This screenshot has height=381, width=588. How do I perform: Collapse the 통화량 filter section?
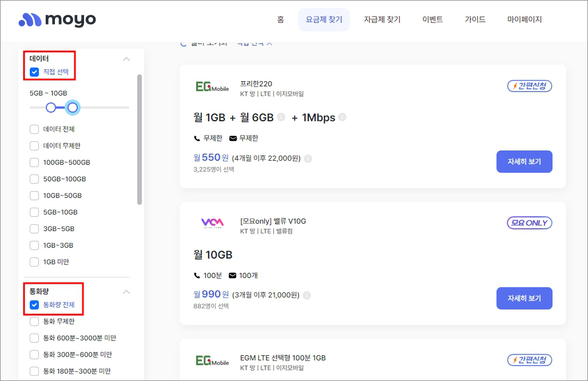click(126, 292)
